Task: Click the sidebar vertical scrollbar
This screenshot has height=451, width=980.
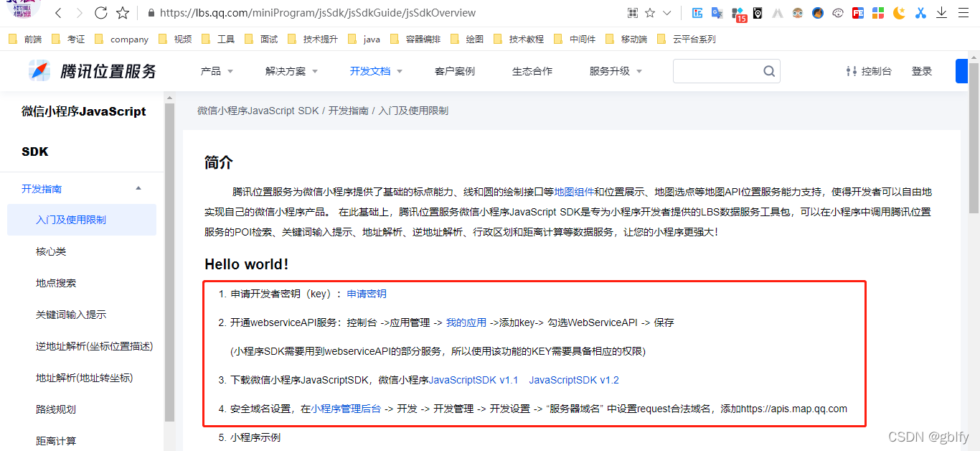Action: (x=169, y=262)
